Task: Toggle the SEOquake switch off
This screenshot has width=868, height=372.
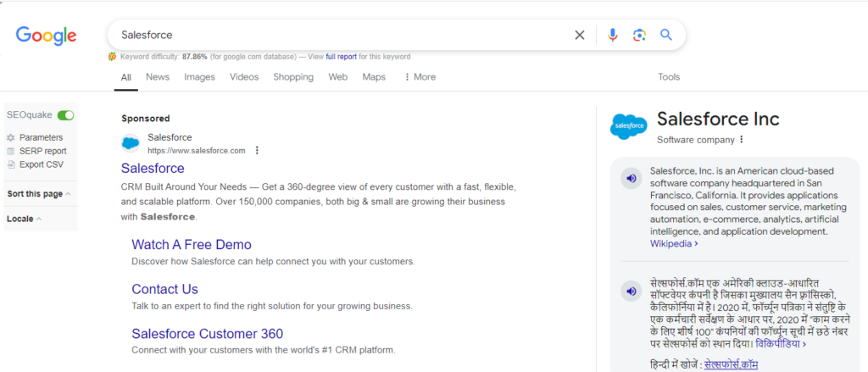Action: pos(65,115)
